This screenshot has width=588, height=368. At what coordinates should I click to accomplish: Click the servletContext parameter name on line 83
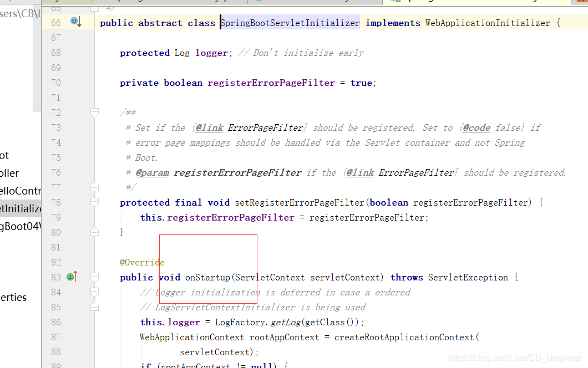(345, 277)
